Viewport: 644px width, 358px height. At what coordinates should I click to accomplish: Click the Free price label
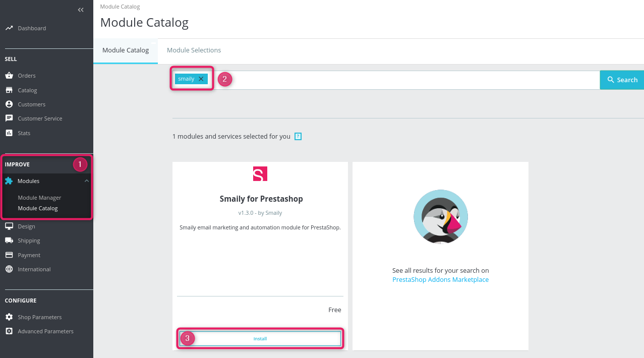coord(335,310)
